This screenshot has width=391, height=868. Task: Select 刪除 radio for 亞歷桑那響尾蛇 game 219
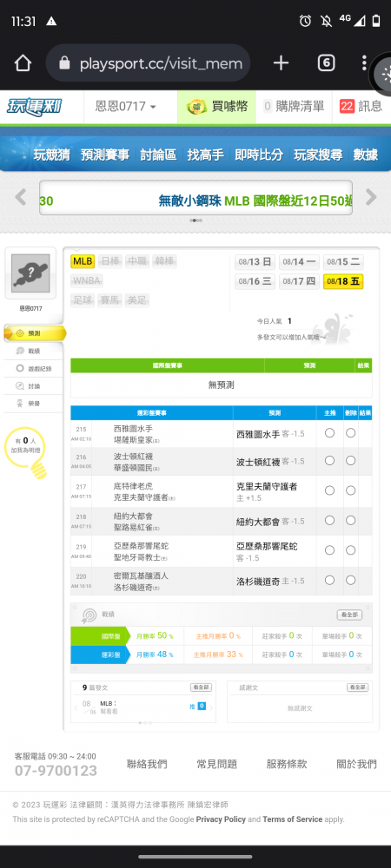point(350,550)
